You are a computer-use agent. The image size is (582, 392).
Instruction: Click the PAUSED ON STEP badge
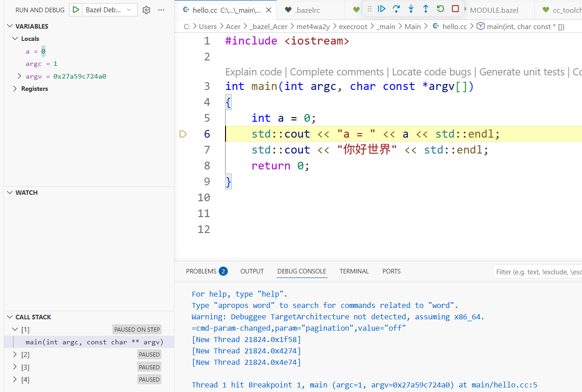tap(137, 329)
